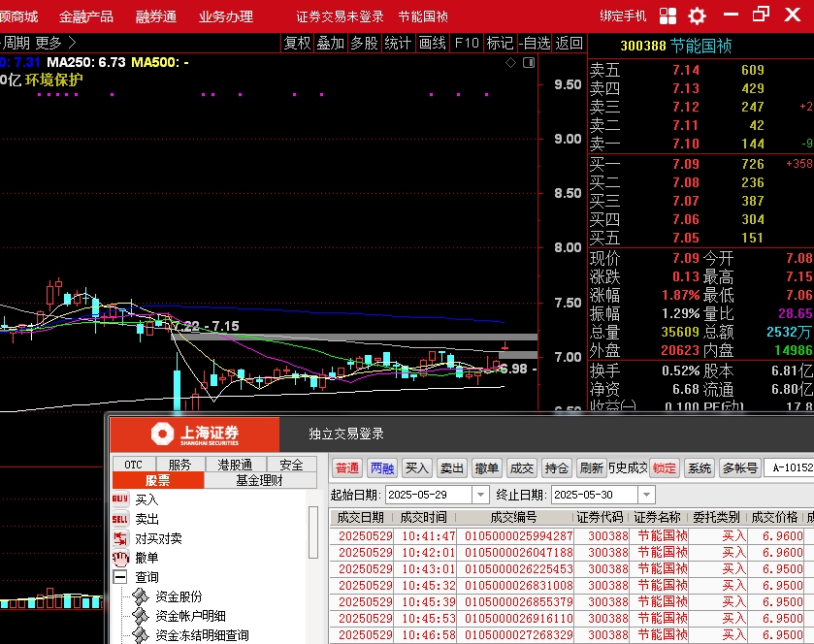Click the 标记 toolbar button
Viewport: 814px width, 644px height.
500,43
